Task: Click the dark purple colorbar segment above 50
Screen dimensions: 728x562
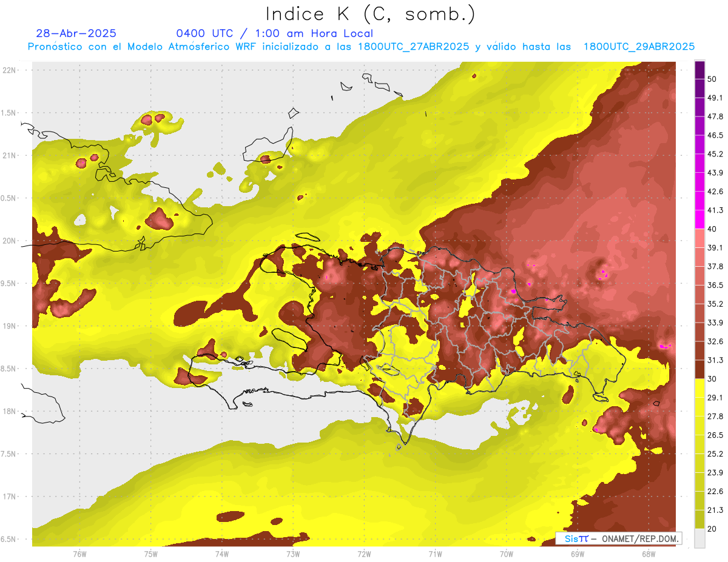Action: 699,70
